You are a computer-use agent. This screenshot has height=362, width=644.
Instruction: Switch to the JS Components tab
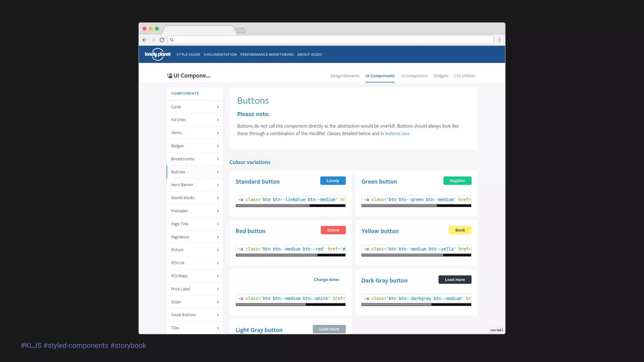(x=414, y=76)
